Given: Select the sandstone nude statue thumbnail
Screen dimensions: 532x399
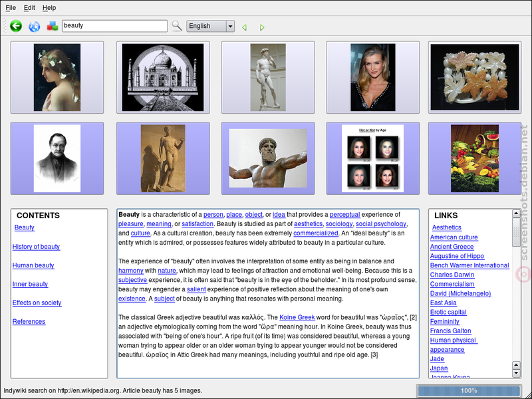Looking at the screenshot, I should (163, 158).
